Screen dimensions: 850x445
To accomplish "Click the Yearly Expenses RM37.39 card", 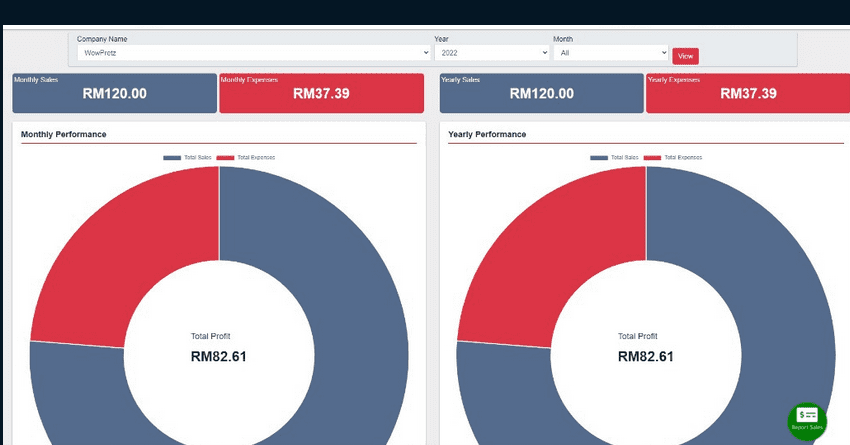I will point(748,93).
